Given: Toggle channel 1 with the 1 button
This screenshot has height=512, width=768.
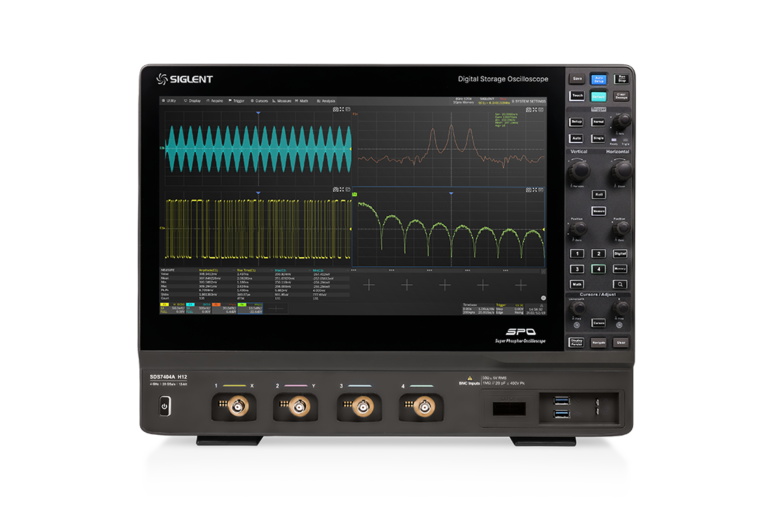Looking at the screenshot, I should click(577, 254).
